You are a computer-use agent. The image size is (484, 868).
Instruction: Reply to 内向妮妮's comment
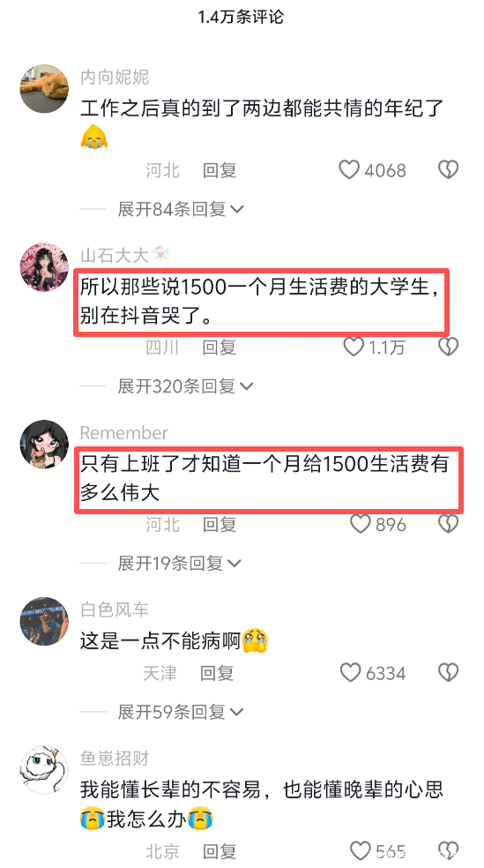(x=220, y=170)
